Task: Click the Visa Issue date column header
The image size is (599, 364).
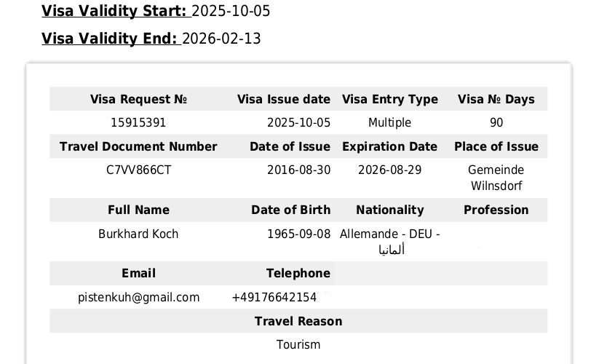Action: pos(284,99)
